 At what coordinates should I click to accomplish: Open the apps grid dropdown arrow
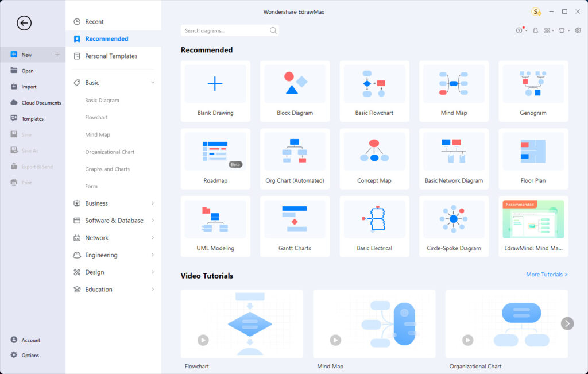coord(553,31)
